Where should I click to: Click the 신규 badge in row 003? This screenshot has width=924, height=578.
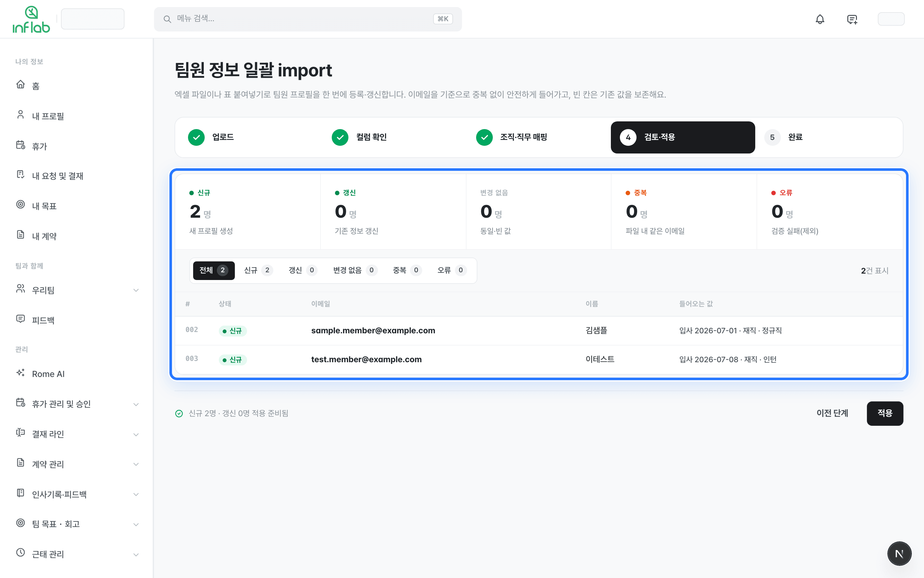pos(233,360)
